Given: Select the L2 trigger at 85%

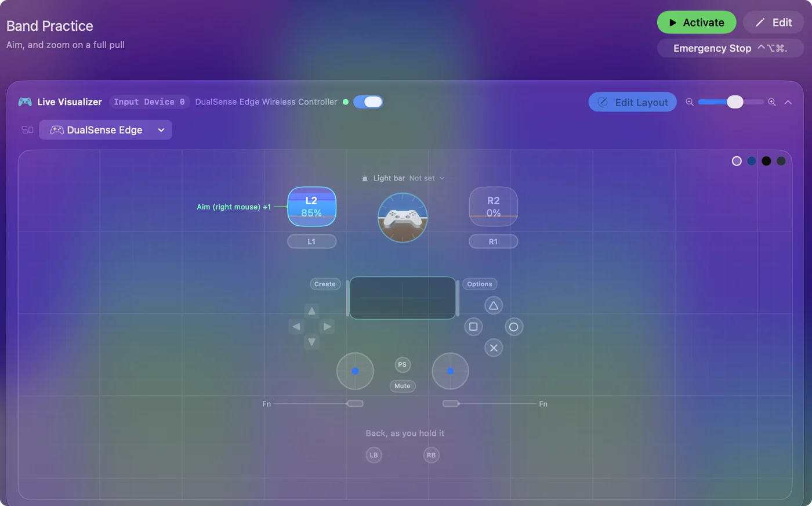Looking at the screenshot, I should (x=312, y=207).
